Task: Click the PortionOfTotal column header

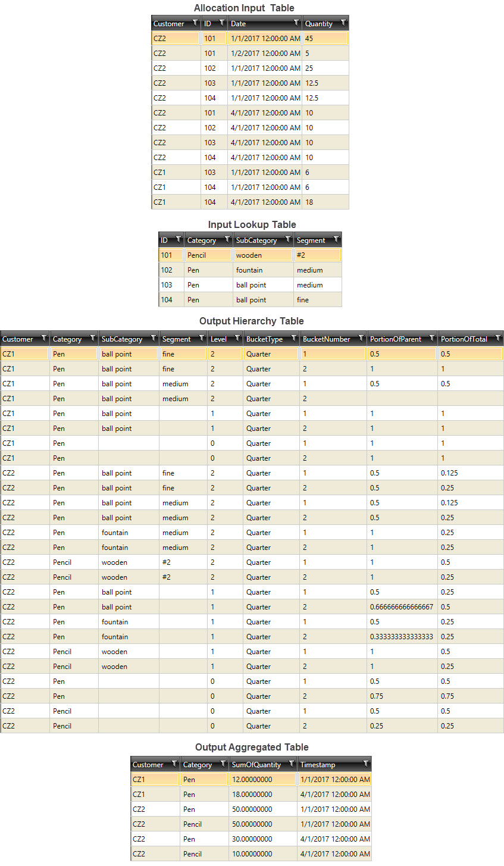Action: point(464,339)
